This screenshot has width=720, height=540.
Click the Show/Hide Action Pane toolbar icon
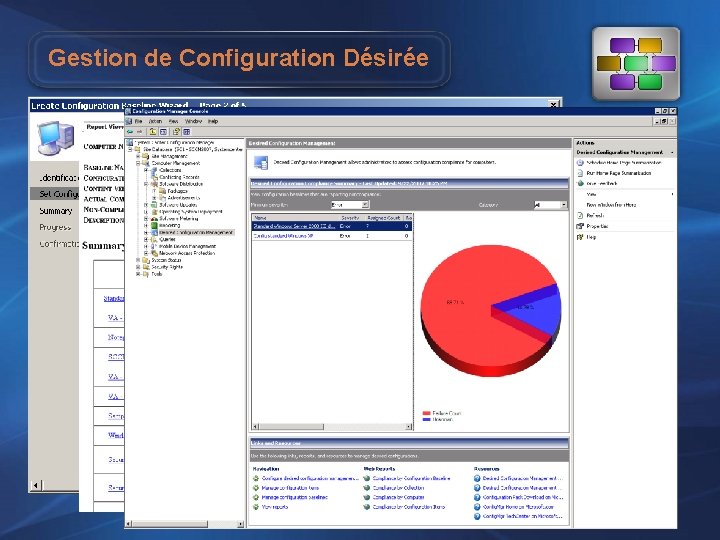point(186,132)
